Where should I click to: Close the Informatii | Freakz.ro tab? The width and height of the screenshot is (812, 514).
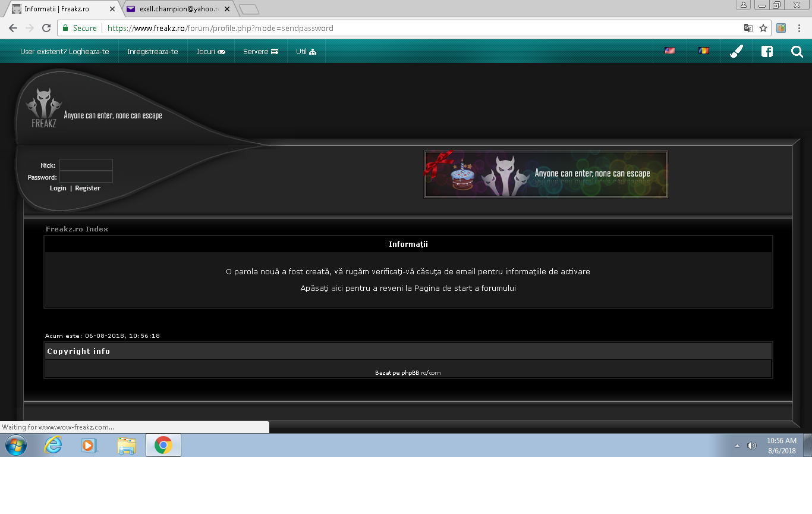point(112,10)
